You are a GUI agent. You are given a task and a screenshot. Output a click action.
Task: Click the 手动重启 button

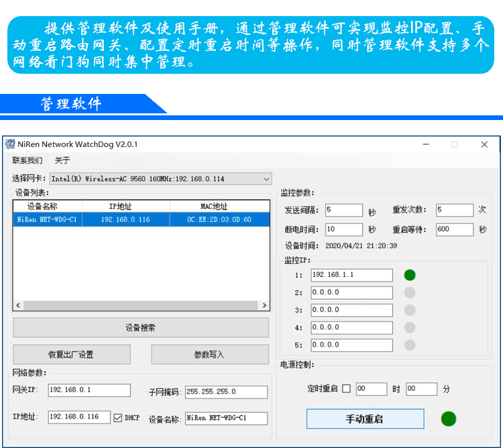click(x=365, y=418)
